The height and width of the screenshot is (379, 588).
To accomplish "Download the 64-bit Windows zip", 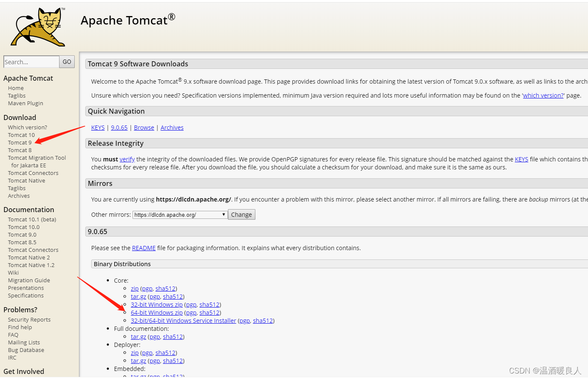I will [157, 313].
